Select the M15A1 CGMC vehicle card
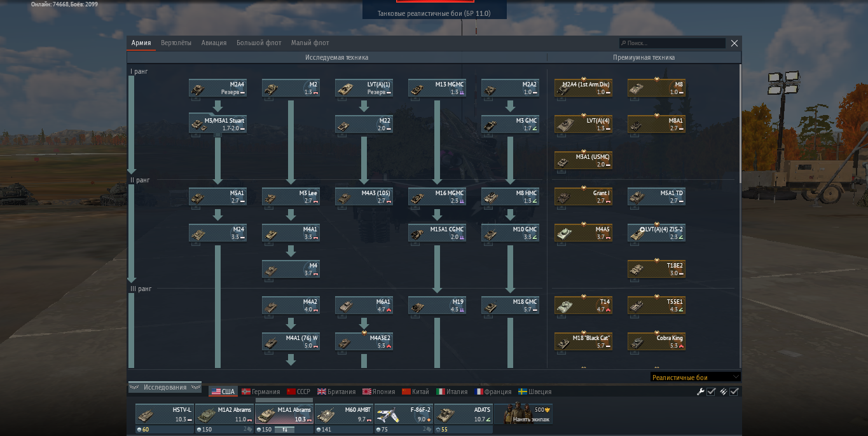 pos(437,233)
